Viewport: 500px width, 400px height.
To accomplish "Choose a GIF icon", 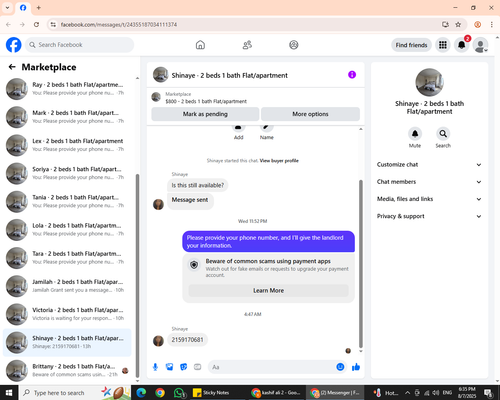I will coord(198,367).
